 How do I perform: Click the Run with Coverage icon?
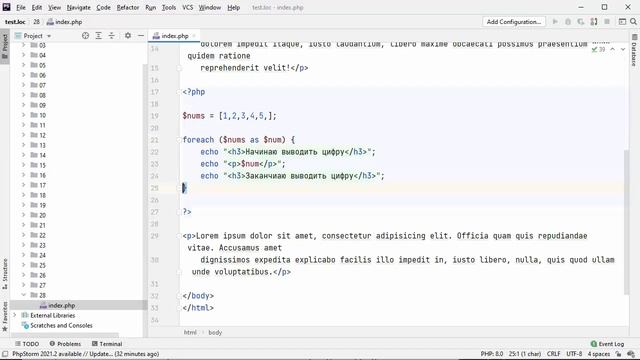[580, 22]
